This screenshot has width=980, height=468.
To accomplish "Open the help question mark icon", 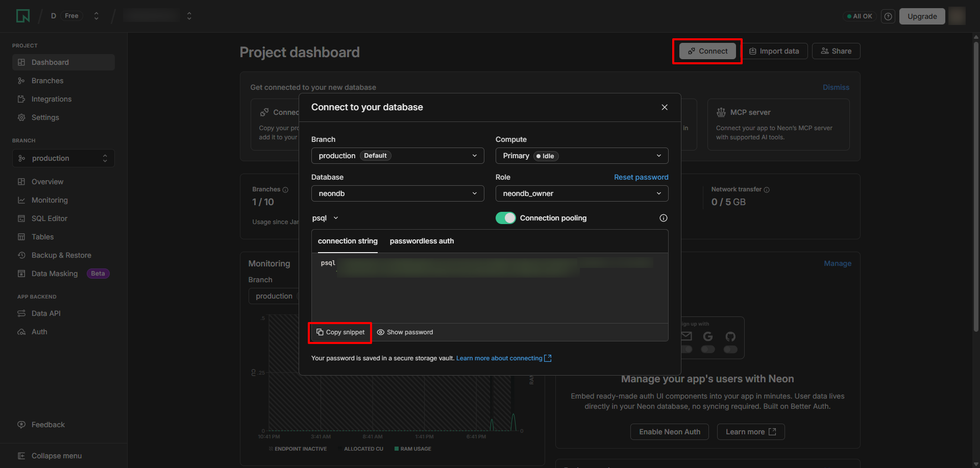I will (x=888, y=16).
